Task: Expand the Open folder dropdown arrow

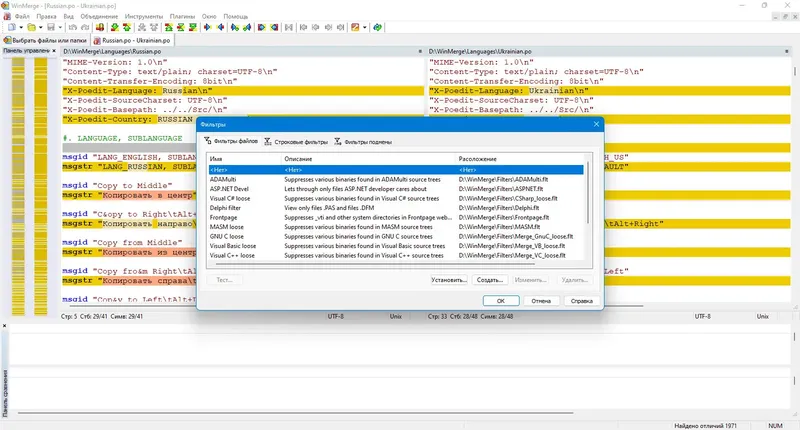Action: (40, 27)
